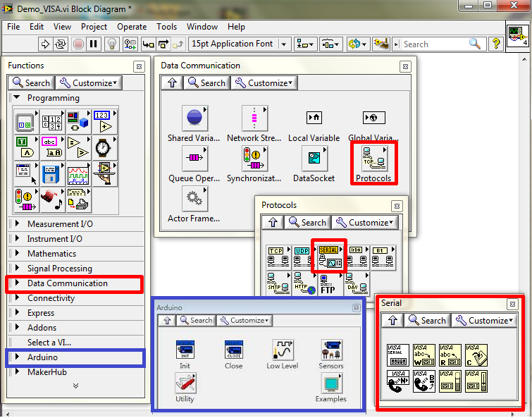Select the Arduino Close VI
The width and height of the screenshot is (532, 418).
[x=234, y=350]
